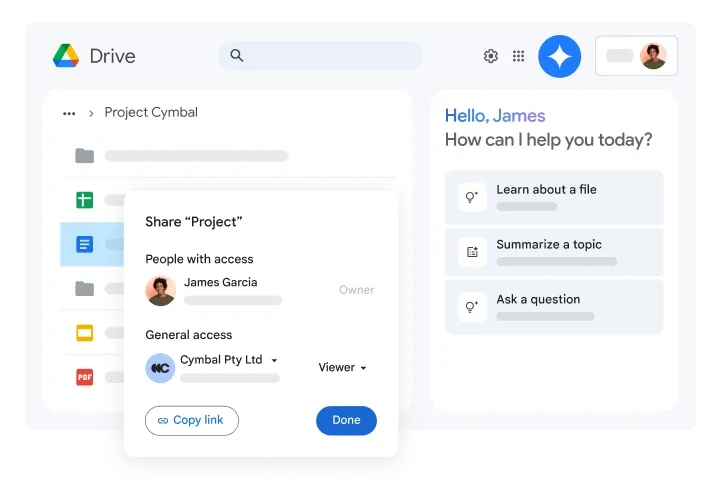
Task: Select the blue Docs file icon
Action: pos(84,244)
